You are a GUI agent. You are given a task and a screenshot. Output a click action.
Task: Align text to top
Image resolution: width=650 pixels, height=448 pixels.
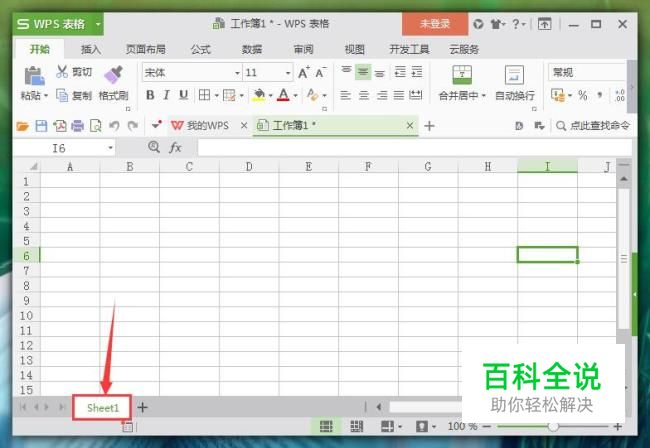[346, 72]
